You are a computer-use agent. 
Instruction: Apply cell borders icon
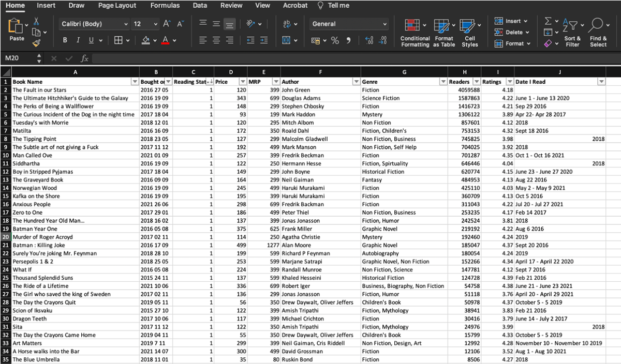point(118,40)
